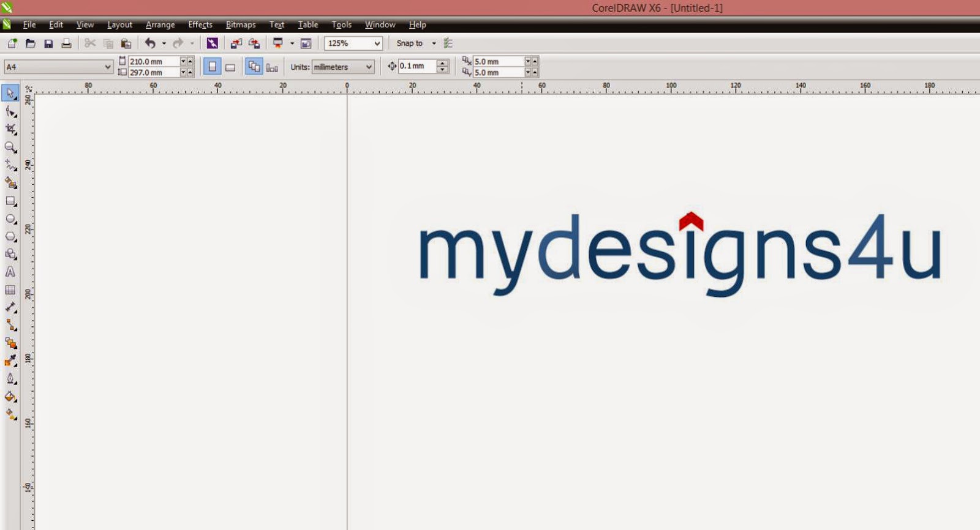
Task: Select the Crop tool
Action: tap(10, 129)
